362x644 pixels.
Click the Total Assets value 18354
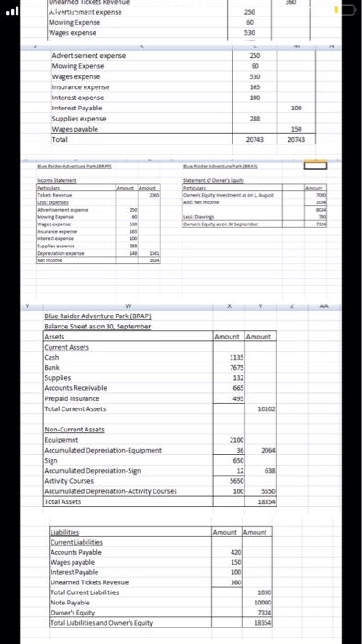(x=266, y=501)
